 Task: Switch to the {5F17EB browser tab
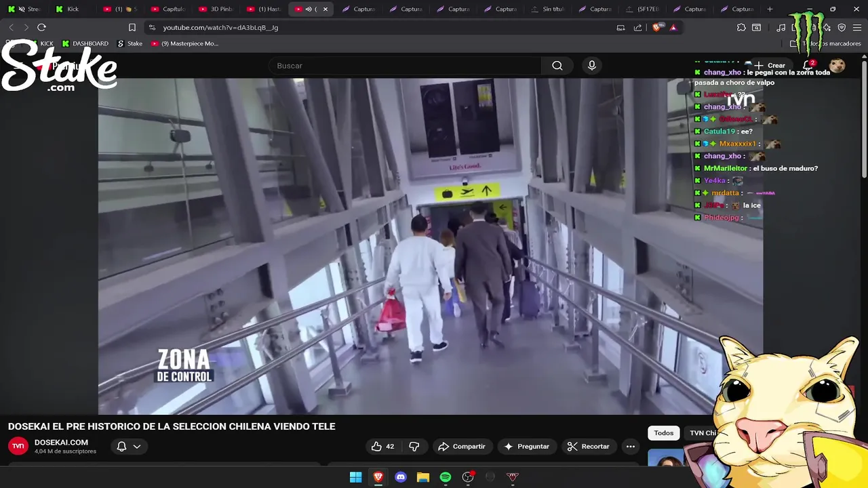(x=644, y=9)
